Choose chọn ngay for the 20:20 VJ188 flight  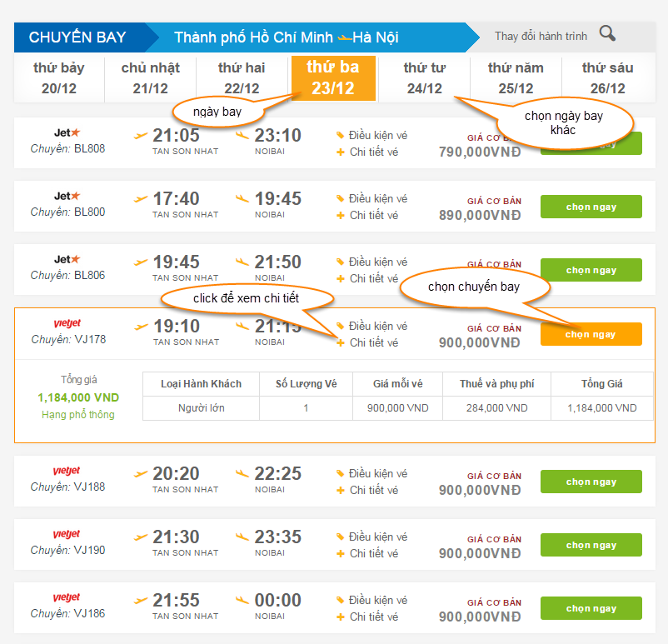pyautogui.click(x=591, y=482)
